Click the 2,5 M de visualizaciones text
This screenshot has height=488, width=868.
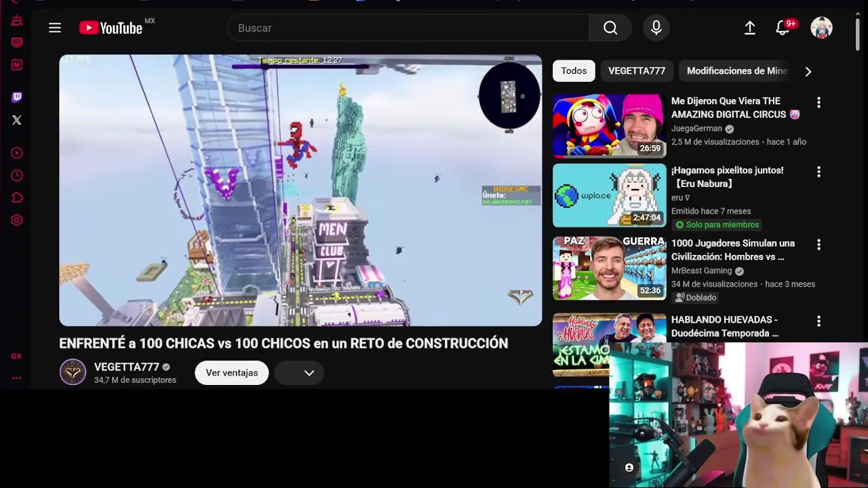point(715,142)
